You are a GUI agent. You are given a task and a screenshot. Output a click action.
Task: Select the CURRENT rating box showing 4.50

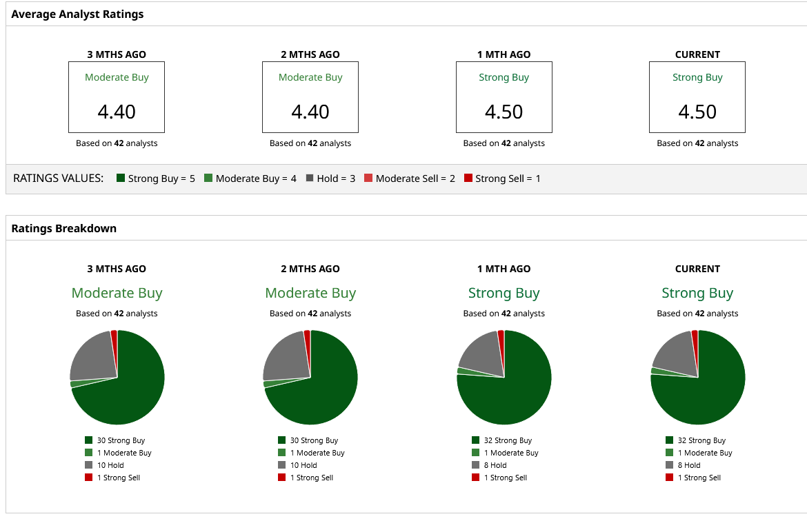point(697,97)
